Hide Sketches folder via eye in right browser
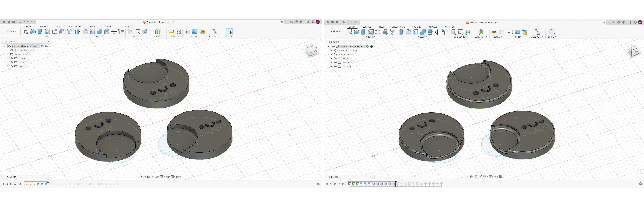 [335, 66]
